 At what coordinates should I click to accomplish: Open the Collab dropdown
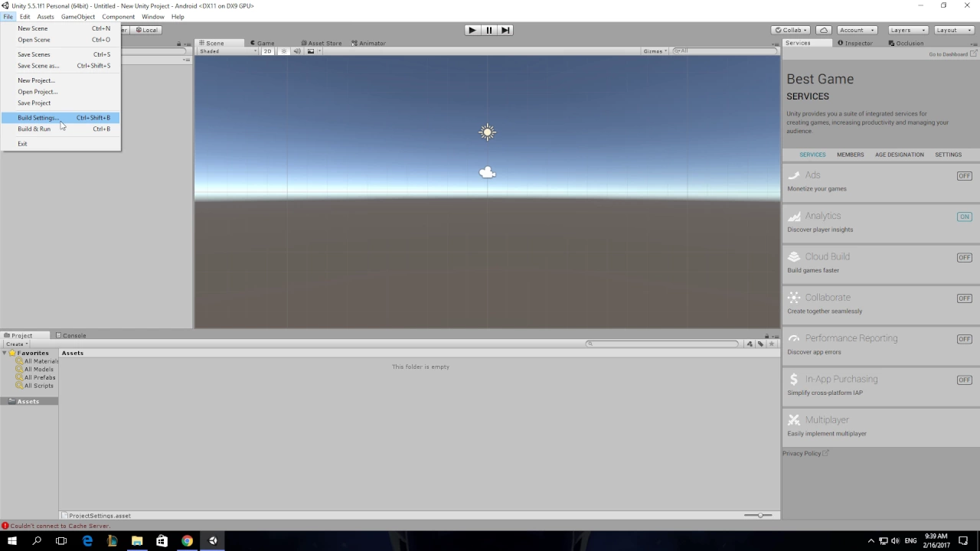[x=792, y=30]
